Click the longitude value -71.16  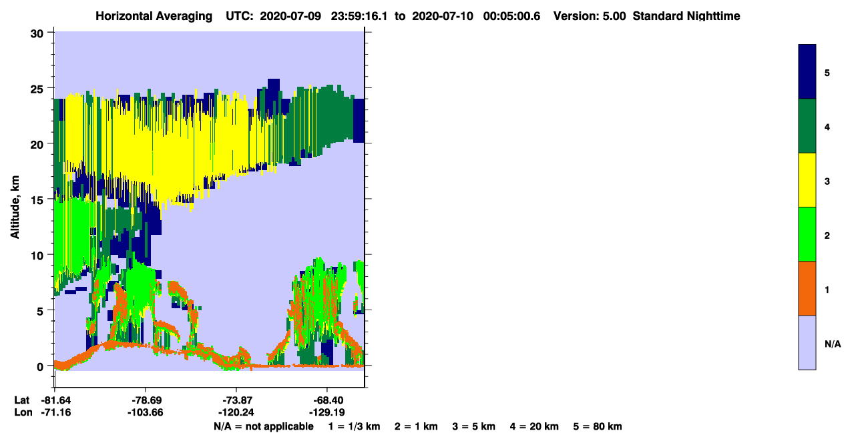click(x=55, y=412)
